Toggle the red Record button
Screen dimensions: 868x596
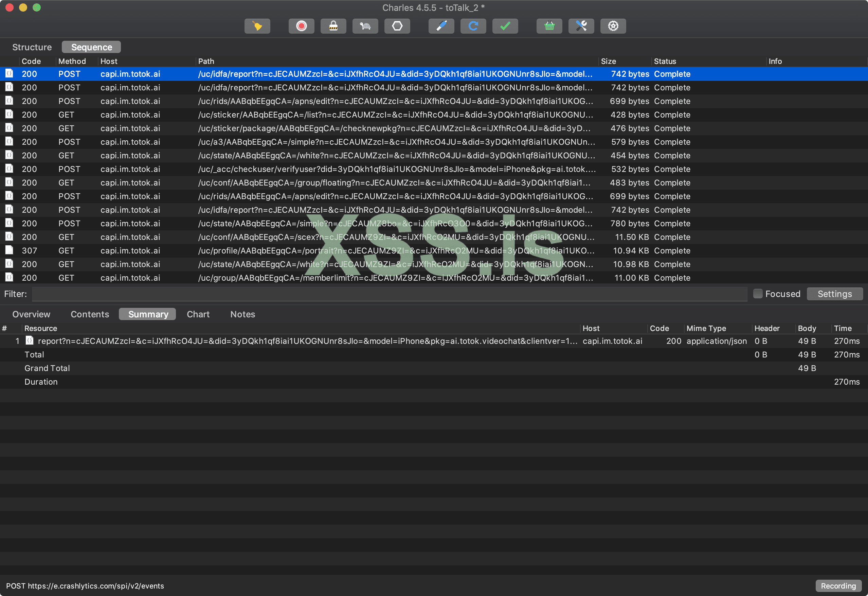coord(301,26)
